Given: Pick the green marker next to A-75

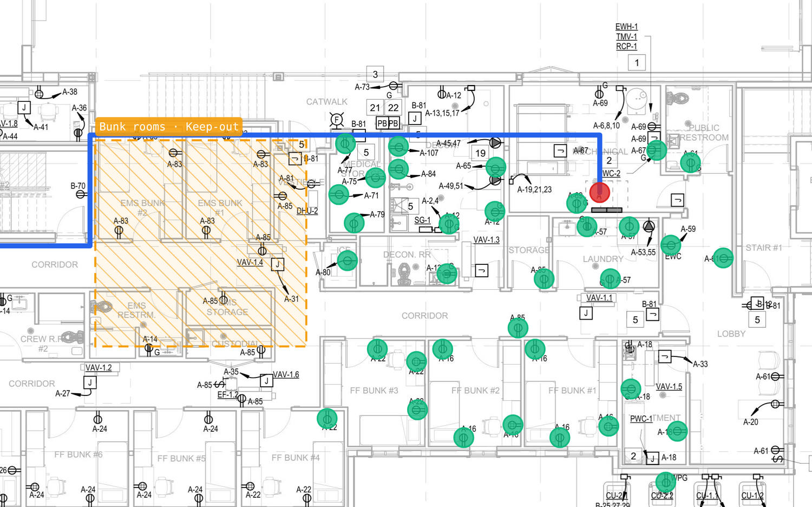Looking at the screenshot, I should pyautogui.click(x=375, y=177).
